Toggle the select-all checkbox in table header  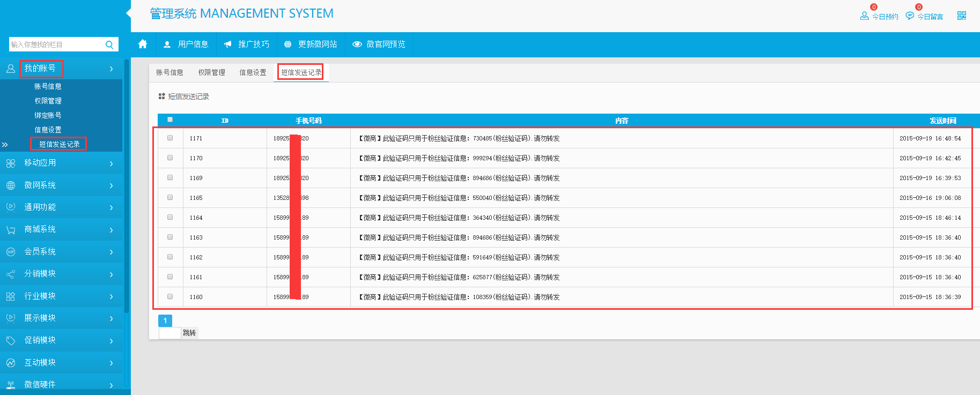(x=170, y=120)
